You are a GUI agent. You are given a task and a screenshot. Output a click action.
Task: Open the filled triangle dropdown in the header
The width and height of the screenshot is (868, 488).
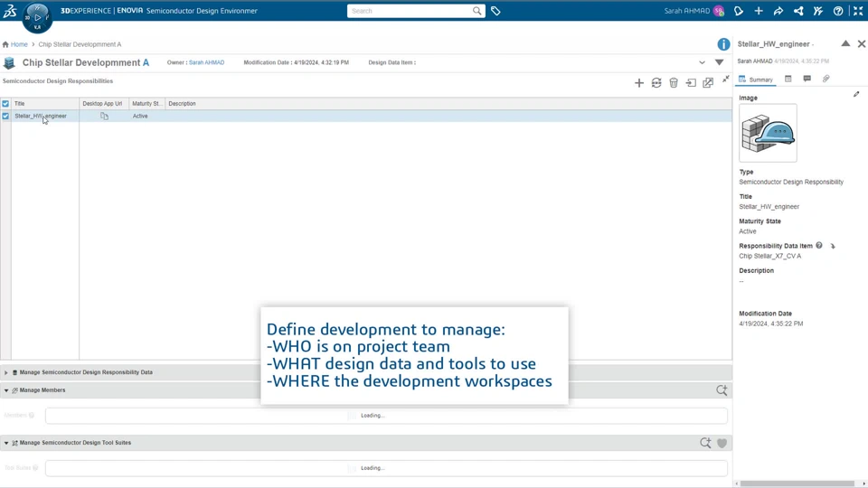719,62
